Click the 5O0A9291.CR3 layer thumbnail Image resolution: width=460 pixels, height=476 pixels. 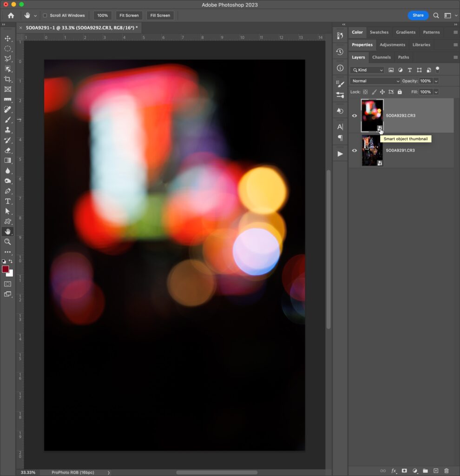[372, 151]
